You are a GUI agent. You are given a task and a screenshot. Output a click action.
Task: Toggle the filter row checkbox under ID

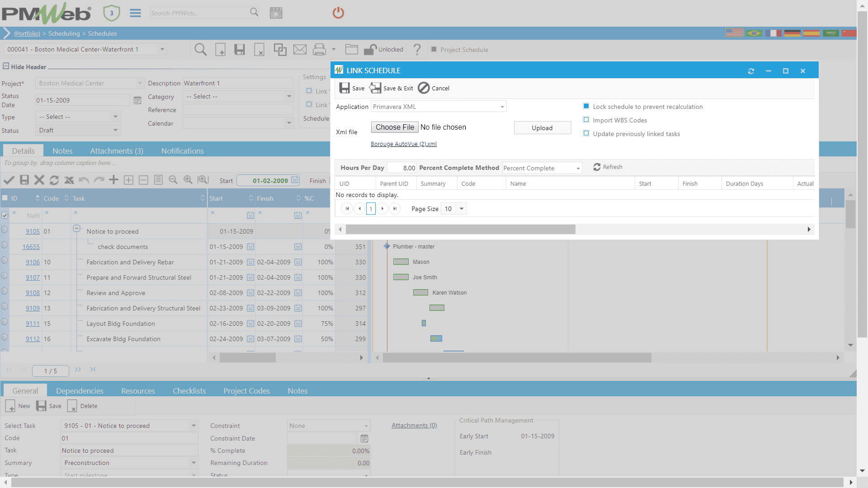(5, 215)
